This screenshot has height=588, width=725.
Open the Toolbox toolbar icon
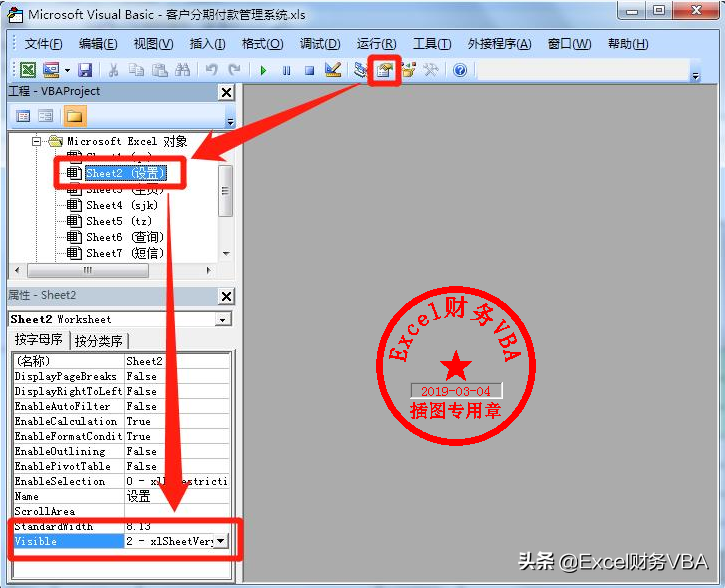point(431,70)
